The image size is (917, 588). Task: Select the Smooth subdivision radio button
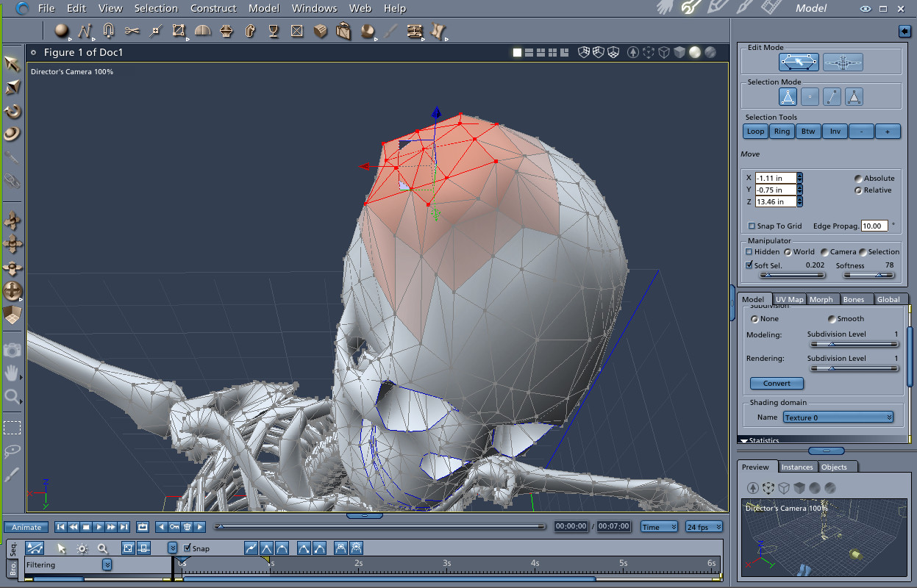pyautogui.click(x=832, y=319)
